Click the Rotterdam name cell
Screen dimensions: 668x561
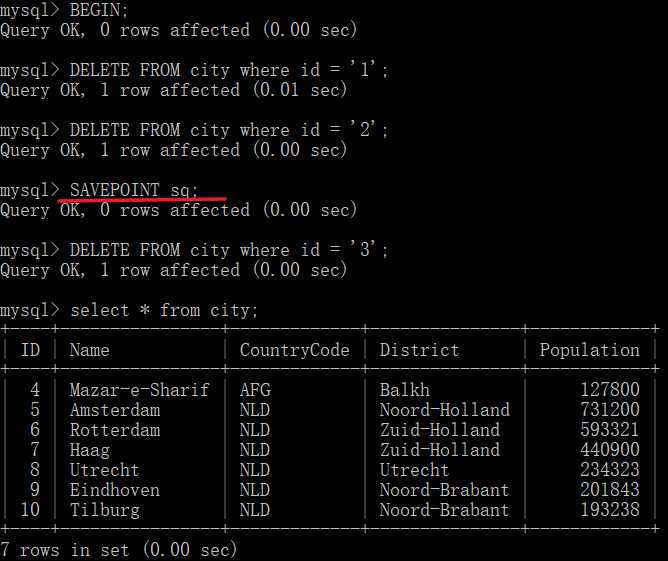coord(114,430)
